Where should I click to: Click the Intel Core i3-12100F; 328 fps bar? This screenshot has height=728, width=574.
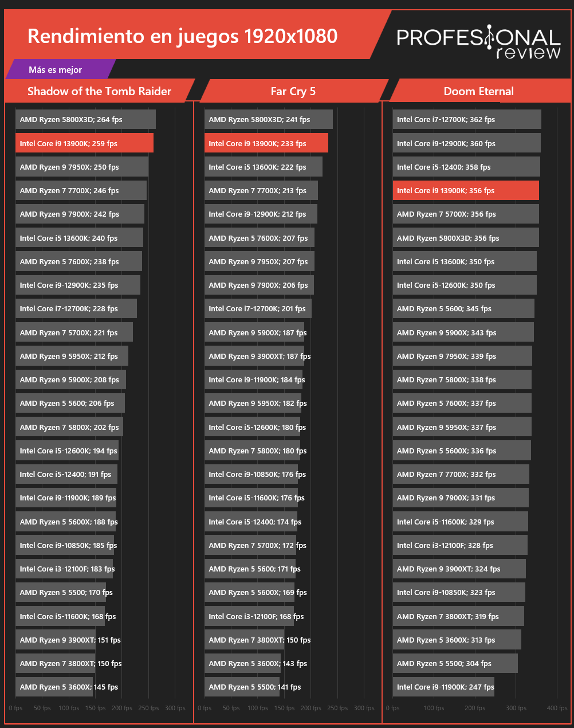(460, 545)
